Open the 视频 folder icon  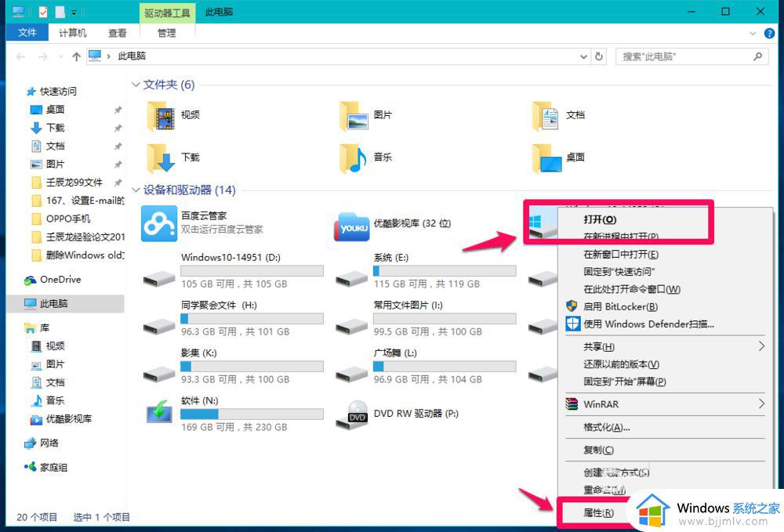(161, 115)
